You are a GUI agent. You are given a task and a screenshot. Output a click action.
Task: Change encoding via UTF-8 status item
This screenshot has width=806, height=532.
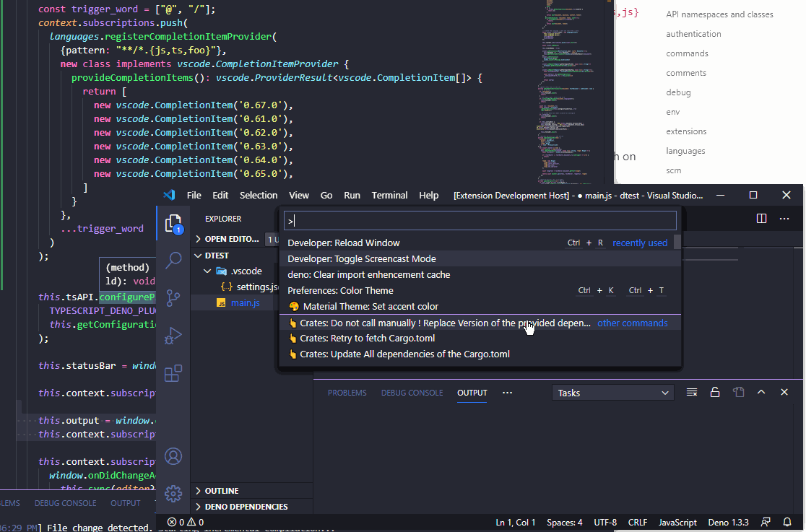point(605,522)
